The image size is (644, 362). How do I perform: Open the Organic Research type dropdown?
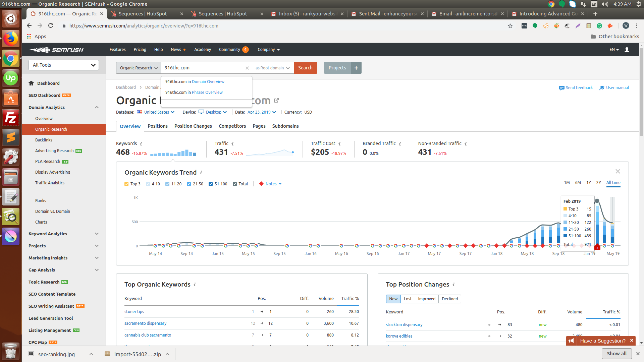point(139,68)
